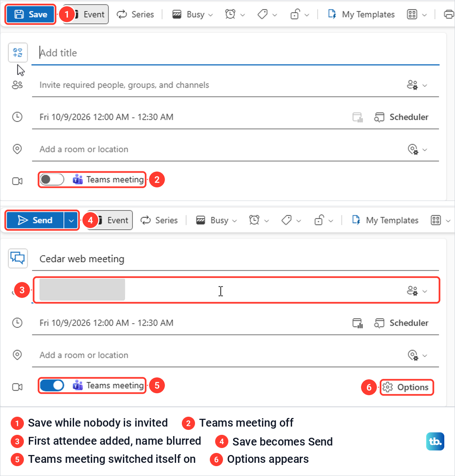Turn on Teams meeting toggle in top panel

coord(52,180)
